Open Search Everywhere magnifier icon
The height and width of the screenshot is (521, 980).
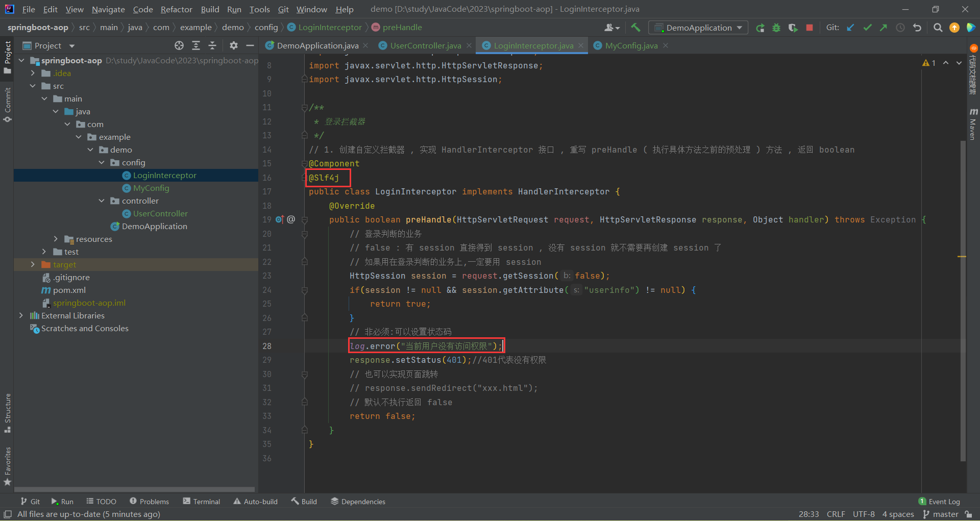[938, 28]
